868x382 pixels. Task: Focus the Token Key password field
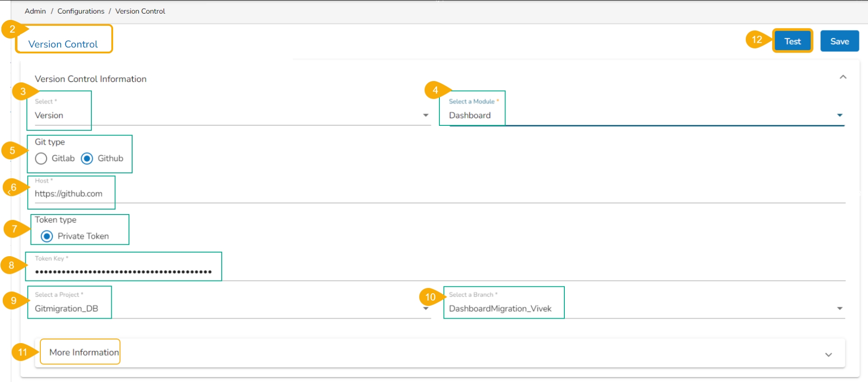tap(272, 272)
